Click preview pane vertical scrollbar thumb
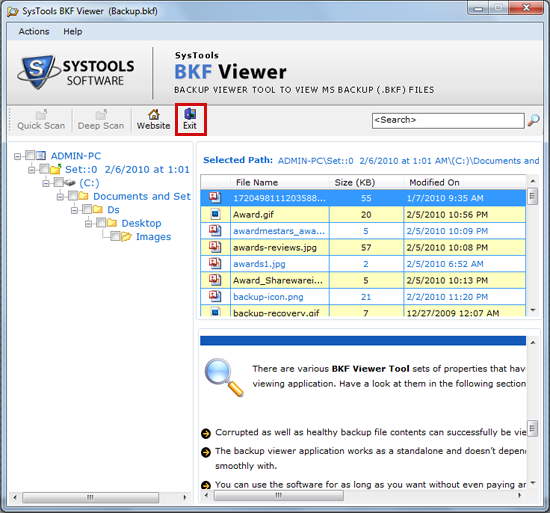550x513 pixels. tap(533, 428)
